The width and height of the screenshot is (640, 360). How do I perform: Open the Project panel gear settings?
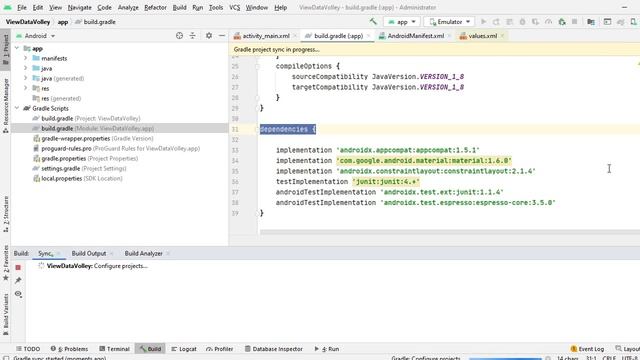[x=209, y=36]
